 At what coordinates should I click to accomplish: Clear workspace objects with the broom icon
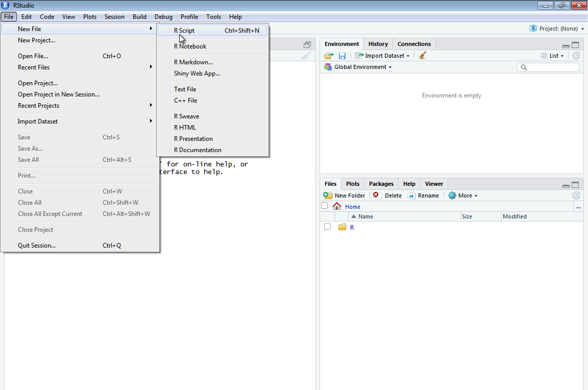[x=422, y=55]
